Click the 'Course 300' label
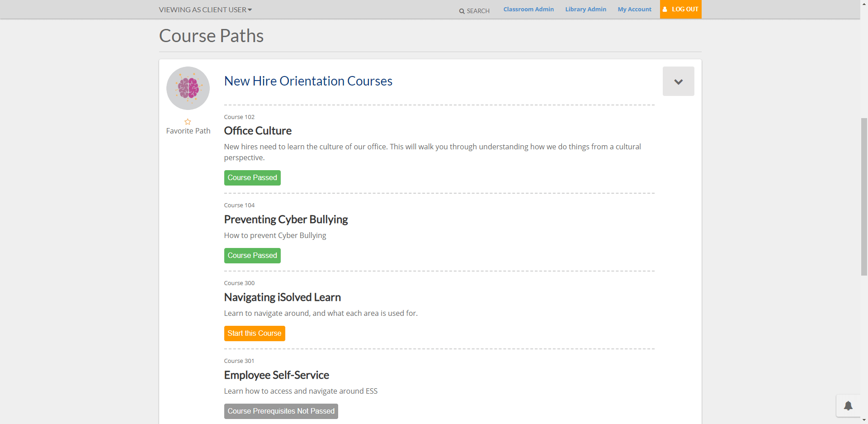Screen dimensions: 868x424 239,283
